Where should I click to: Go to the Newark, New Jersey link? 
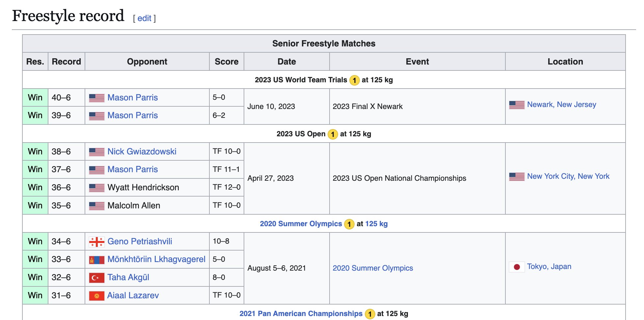click(x=561, y=104)
